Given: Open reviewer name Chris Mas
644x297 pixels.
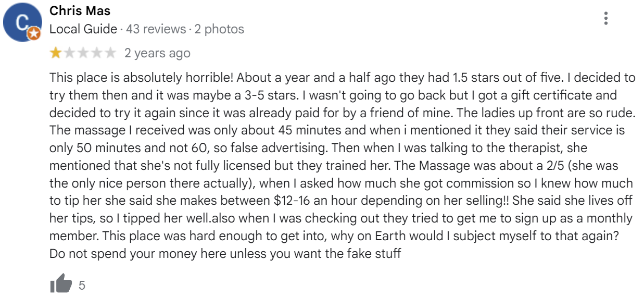Looking at the screenshot, I should click(80, 11).
